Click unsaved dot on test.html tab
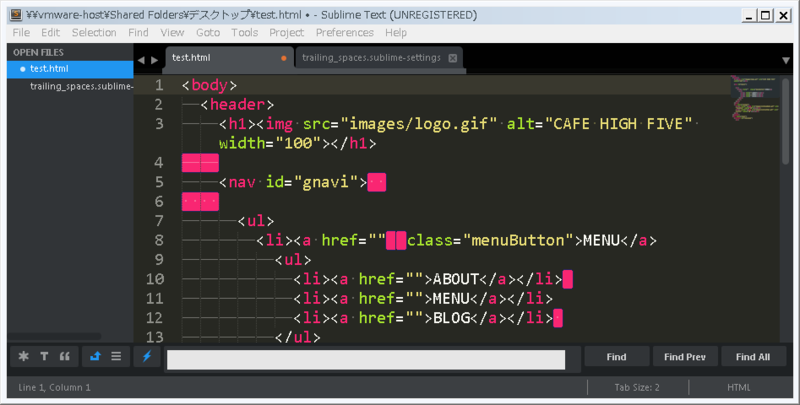800x405 pixels. (x=284, y=58)
